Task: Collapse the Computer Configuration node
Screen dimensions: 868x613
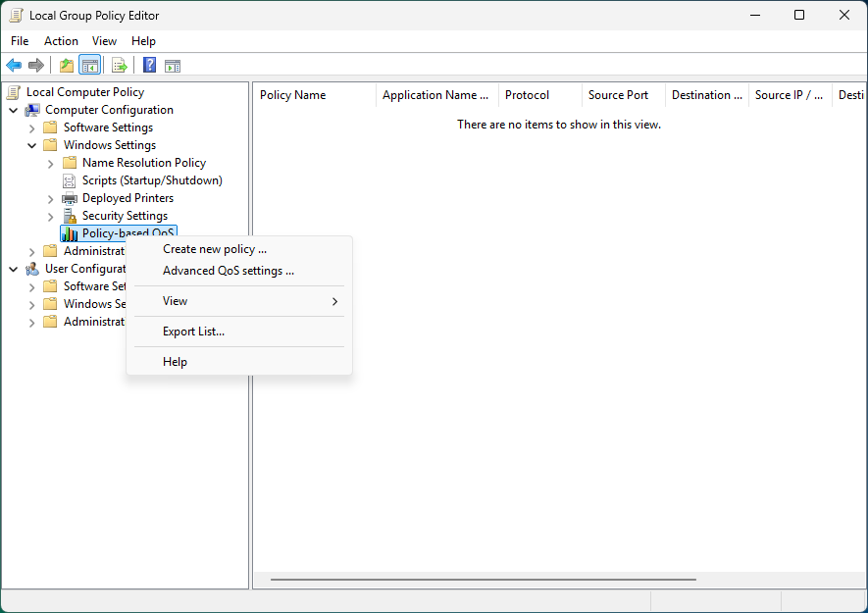Action: coord(14,110)
